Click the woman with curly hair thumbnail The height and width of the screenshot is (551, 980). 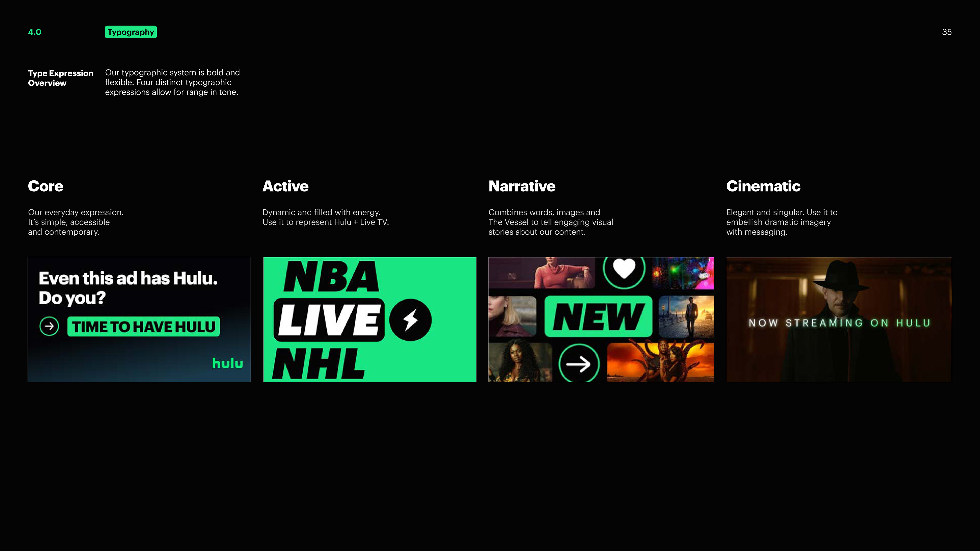(x=519, y=362)
